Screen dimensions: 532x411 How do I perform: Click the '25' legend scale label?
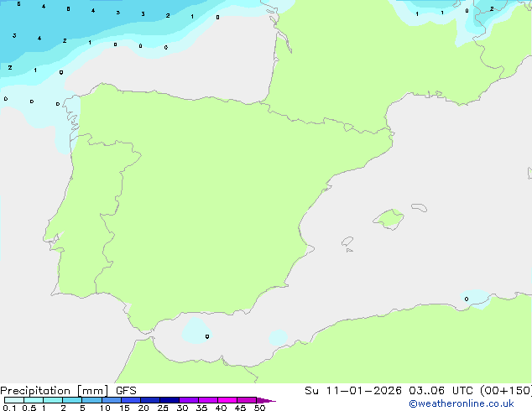163,408
